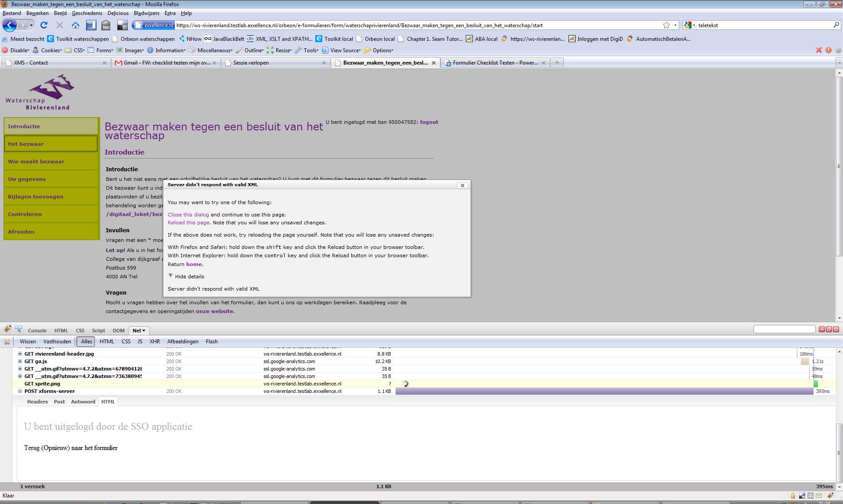Click the TAG toolbar icon
Screen dimensions: 843x504
click(x=106, y=25)
